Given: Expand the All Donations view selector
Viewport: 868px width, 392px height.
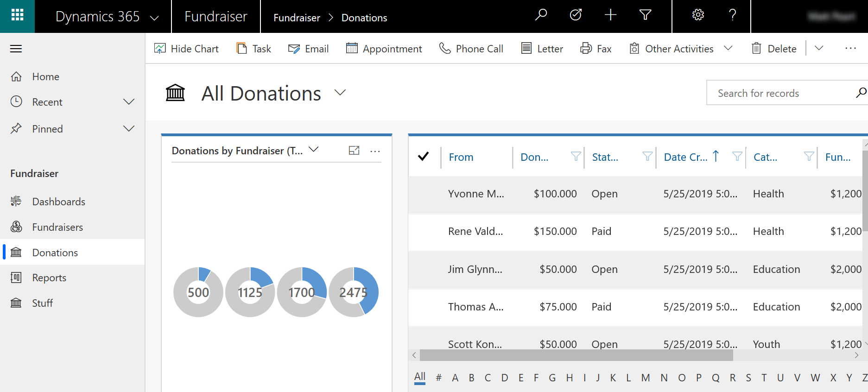Looking at the screenshot, I should click(x=340, y=93).
